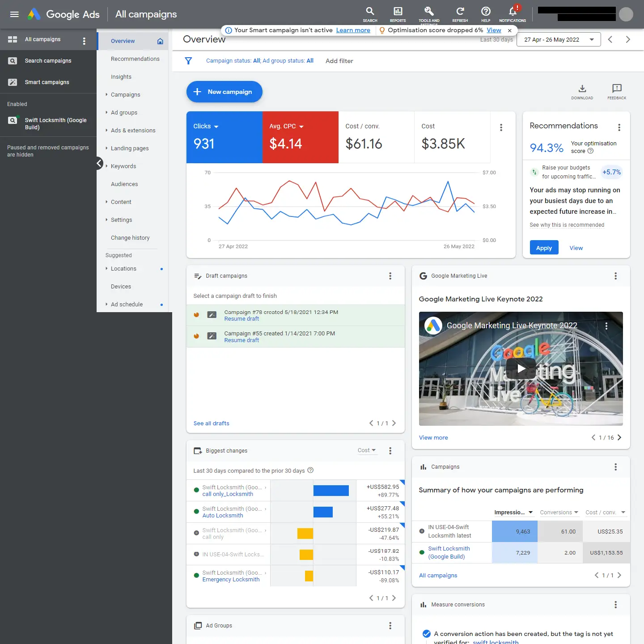Screen dimensions: 644x644
Task: Open Emergency Locksmith ad group link
Action: (x=231, y=580)
